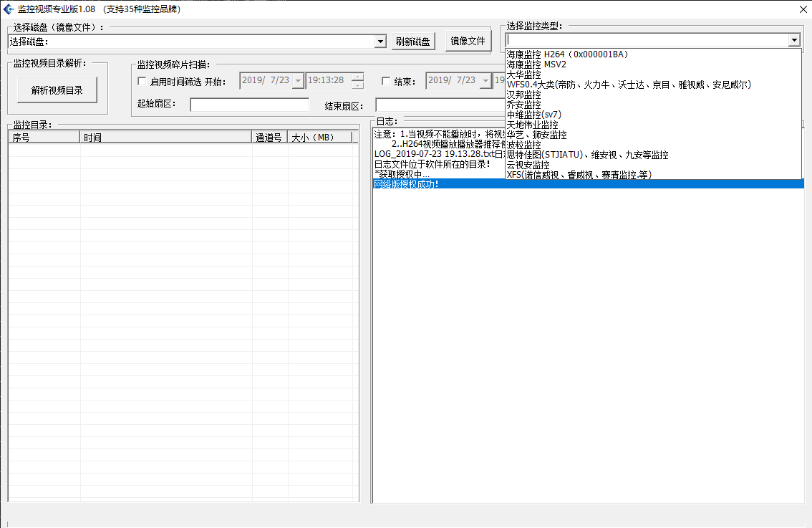This screenshot has width=812, height=528.
Task: Close the 监控视频专业版 window
Action: 803,9
